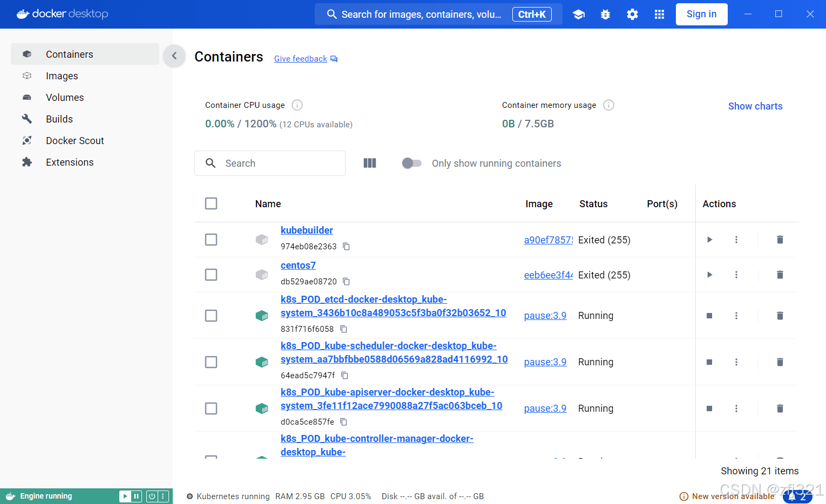Image resolution: width=826 pixels, height=504 pixels.
Task: Focus the top search bar for images, containers
Action: tap(438, 14)
